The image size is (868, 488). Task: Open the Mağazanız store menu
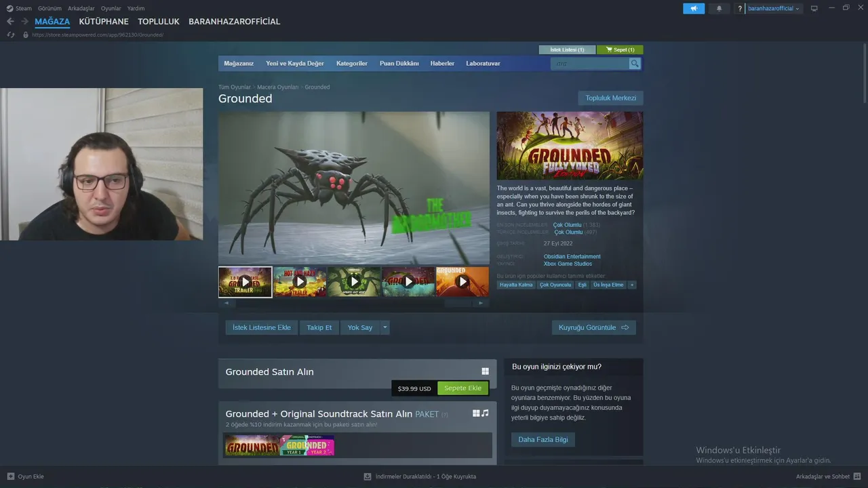tap(239, 63)
